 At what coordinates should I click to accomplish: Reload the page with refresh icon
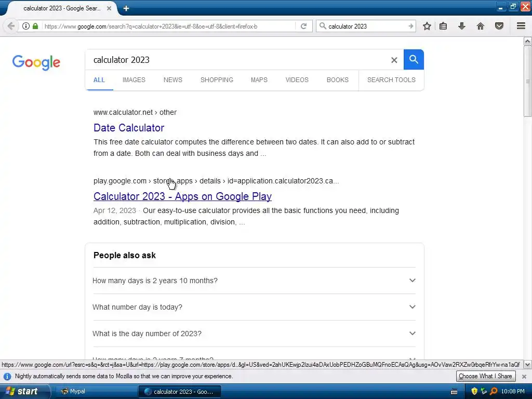(x=303, y=26)
